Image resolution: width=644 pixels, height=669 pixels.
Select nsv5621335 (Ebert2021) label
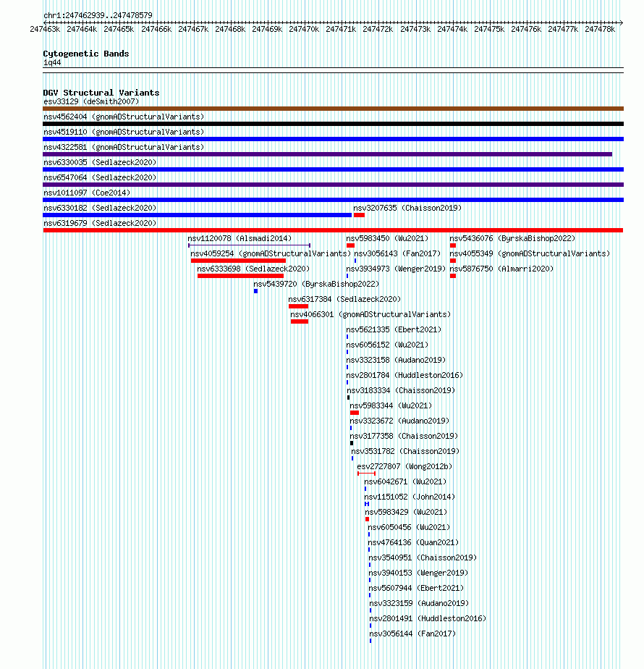click(394, 330)
